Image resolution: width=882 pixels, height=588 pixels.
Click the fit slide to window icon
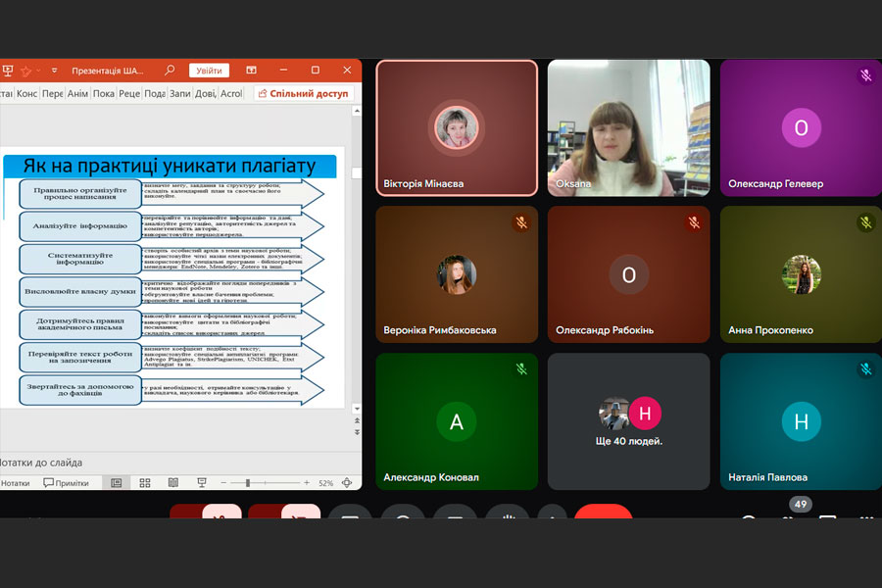[x=347, y=483]
